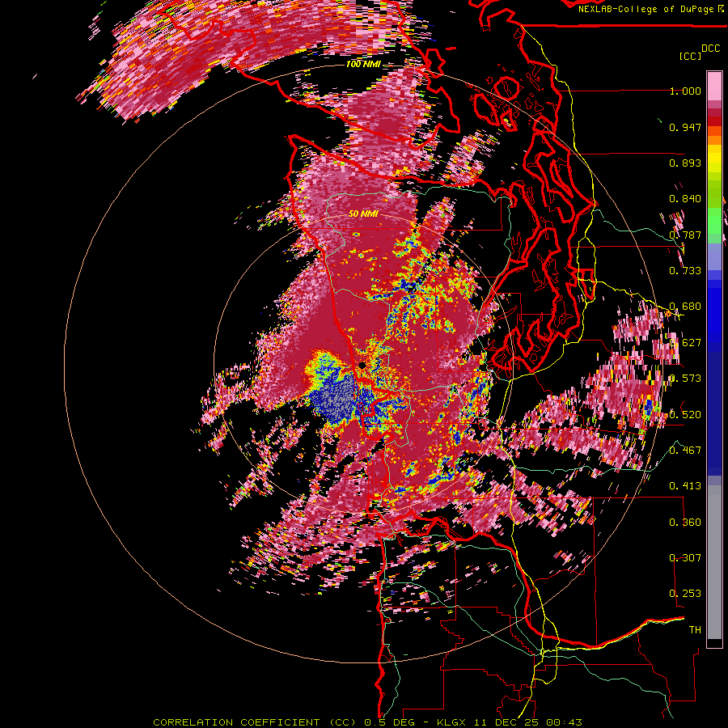Select the 0.573 scale value
The width and height of the screenshot is (728, 728).
685,379
